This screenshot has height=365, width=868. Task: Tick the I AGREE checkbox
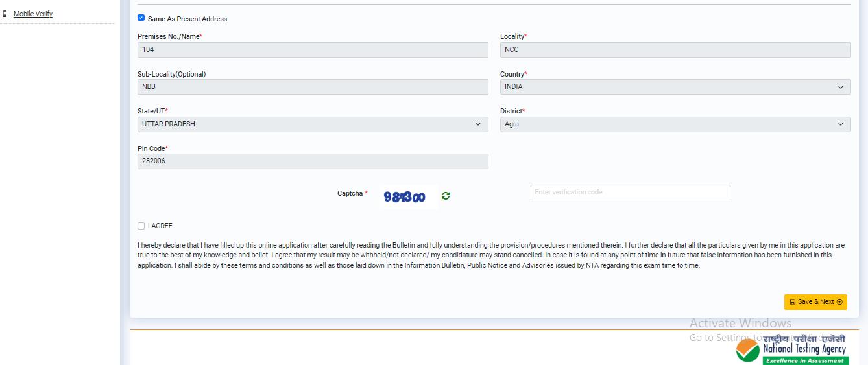pyautogui.click(x=141, y=226)
